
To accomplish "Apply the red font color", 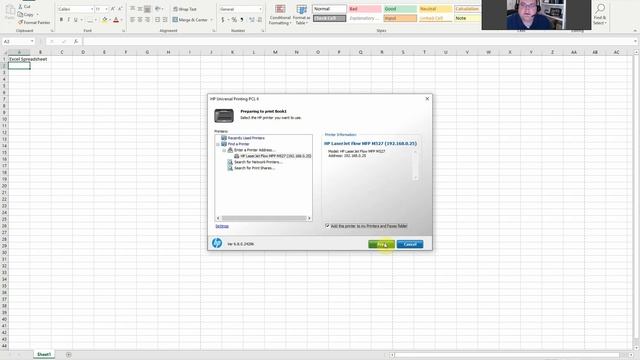I will tap(116, 20).
